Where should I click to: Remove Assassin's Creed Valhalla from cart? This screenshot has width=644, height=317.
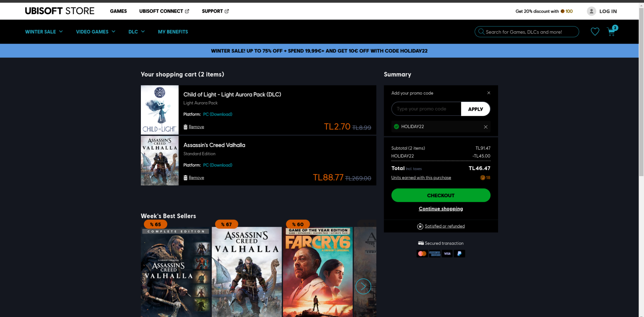(x=196, y=178)
